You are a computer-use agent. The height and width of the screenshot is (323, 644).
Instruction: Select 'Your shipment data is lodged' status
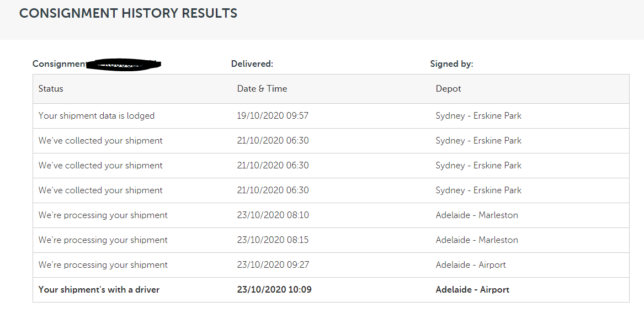(x=97, y=116)
